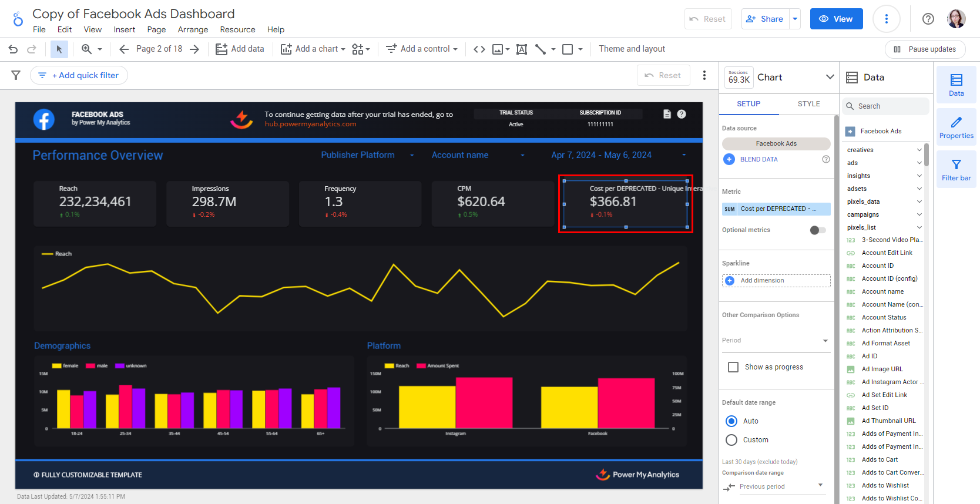Open the help question mark icon

coord(928,19)
